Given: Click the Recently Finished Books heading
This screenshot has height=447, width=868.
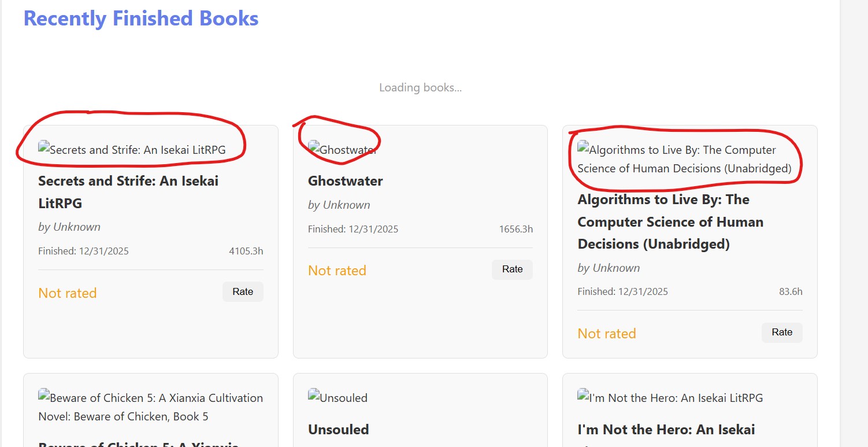Looking at the screenshot, I should [140, 19].
